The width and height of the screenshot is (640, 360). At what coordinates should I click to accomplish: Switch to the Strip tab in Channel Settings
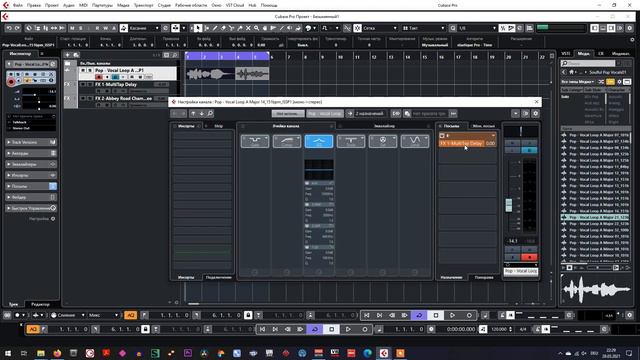coord(219,126)
